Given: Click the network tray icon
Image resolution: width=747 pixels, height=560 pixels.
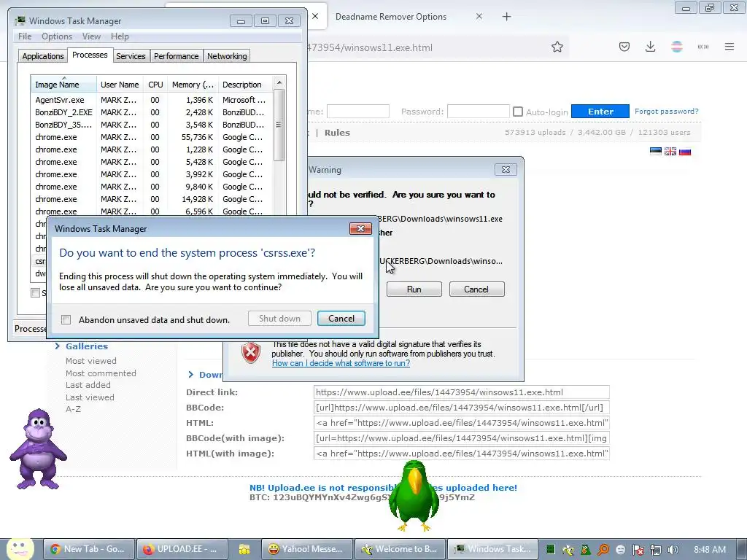Looking at the screenshot, I should point(656,550).
